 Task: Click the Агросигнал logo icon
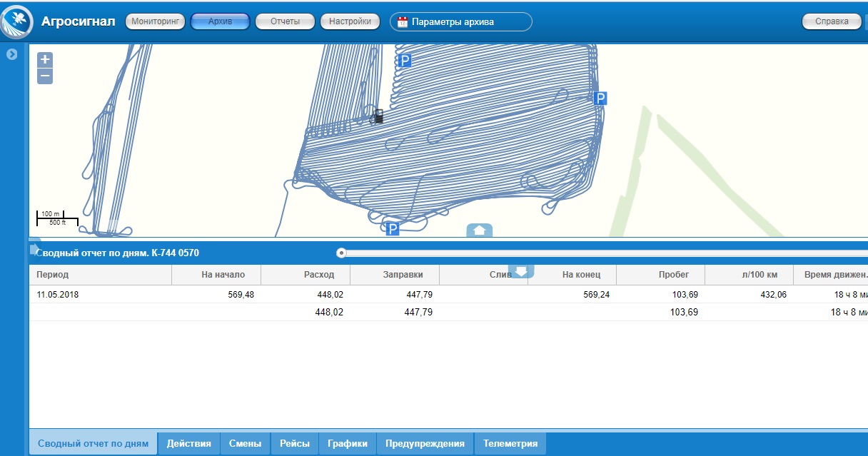16,22
